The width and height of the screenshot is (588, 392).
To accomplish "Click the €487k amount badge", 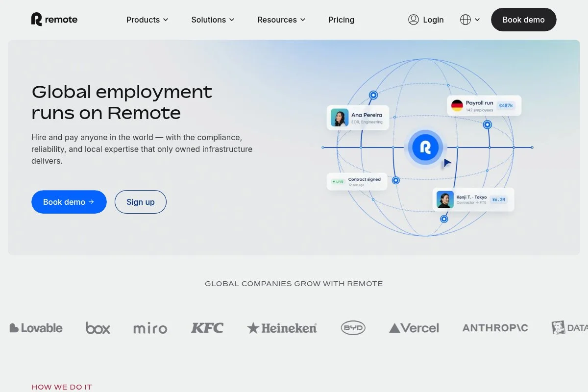I will coord(506,105).
